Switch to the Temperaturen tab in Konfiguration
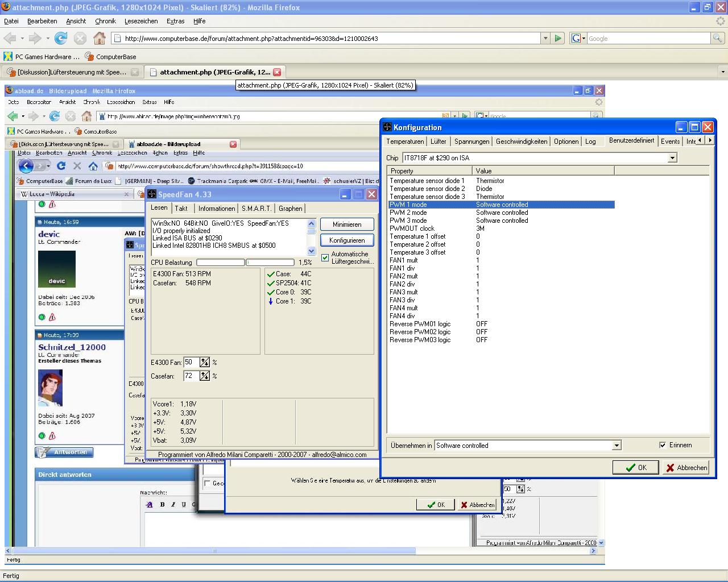Viewport: 728px width, 582px height. 405,142
